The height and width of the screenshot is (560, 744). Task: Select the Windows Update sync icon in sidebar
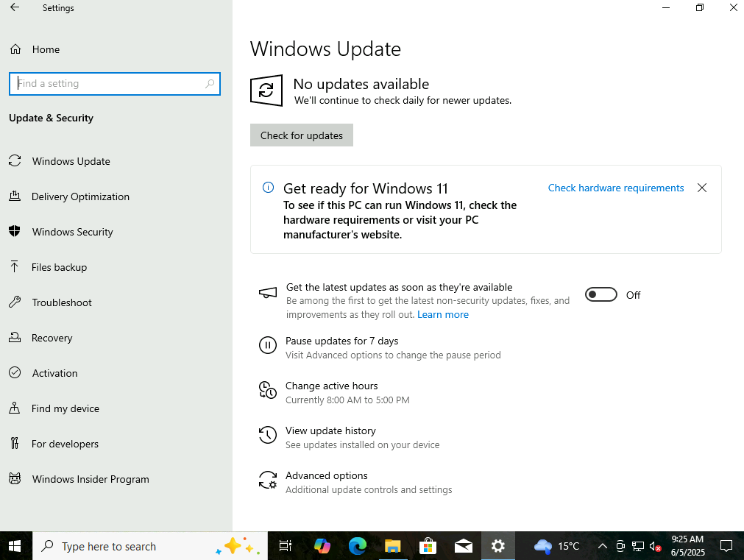(x=15, y=161)
